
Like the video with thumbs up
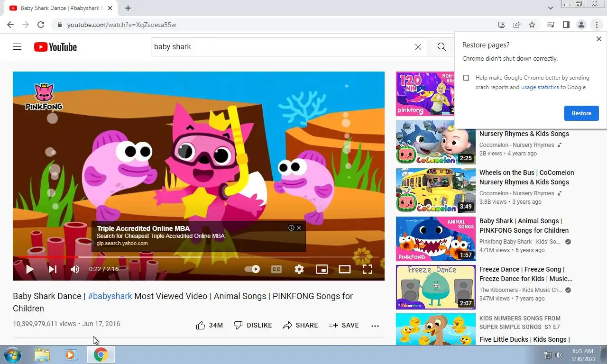tap(209, 325)
